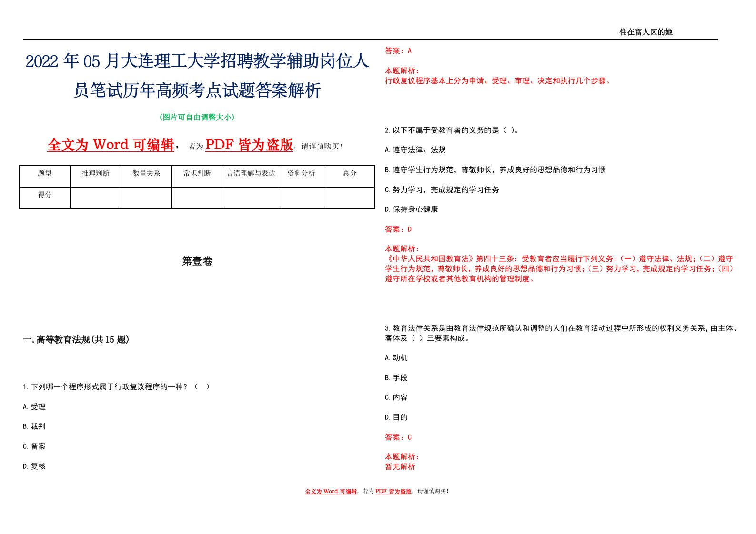Click the red underlined PDF皆为盗版 text
The image size is (756, 534).
(249, 145)
